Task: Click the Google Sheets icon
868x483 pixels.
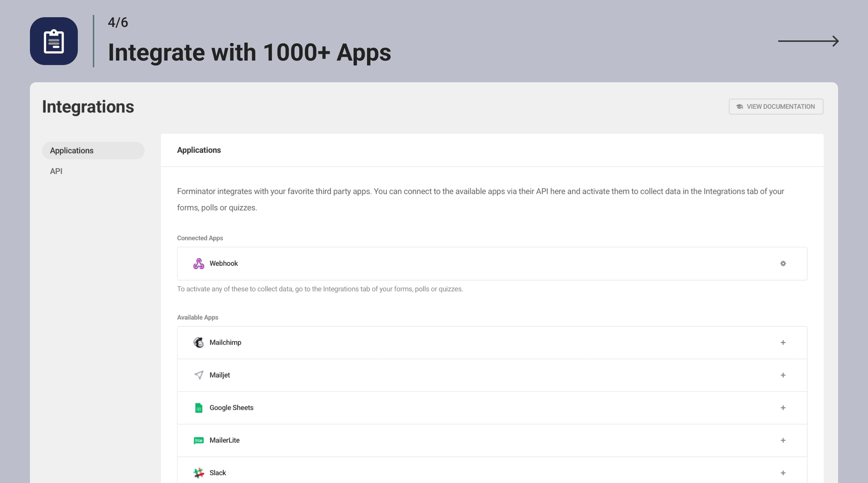Action: [199, 408]
